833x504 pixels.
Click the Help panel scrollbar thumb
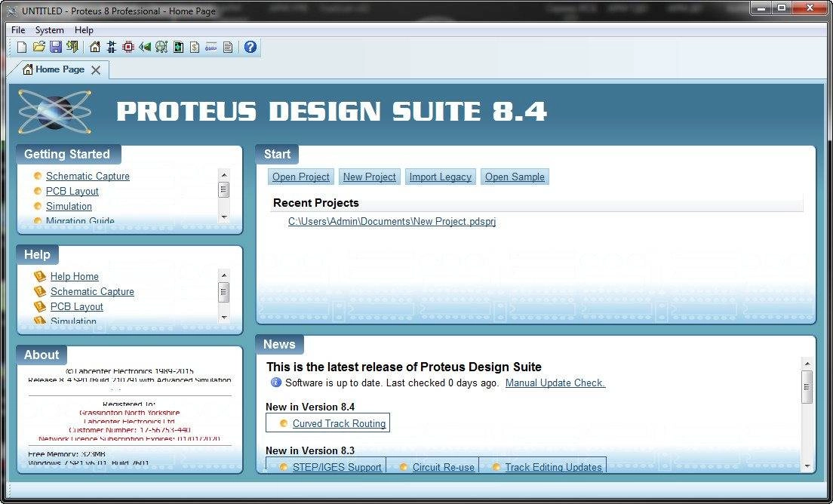click(223, 291)
